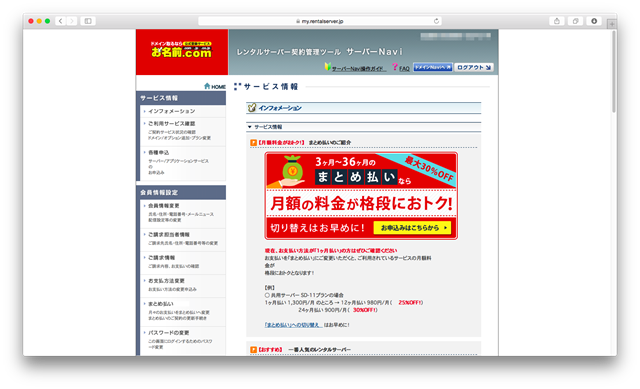Click the page vertical scrollbar
The height and width of the screenshot is (389, 640).
613,71
